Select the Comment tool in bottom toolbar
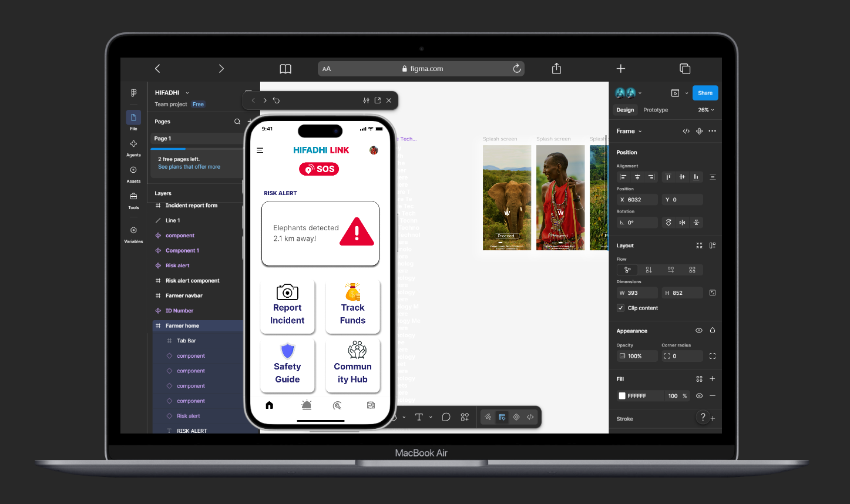The height and width of the screenshot is (504, 850). (x=446, y=417)
